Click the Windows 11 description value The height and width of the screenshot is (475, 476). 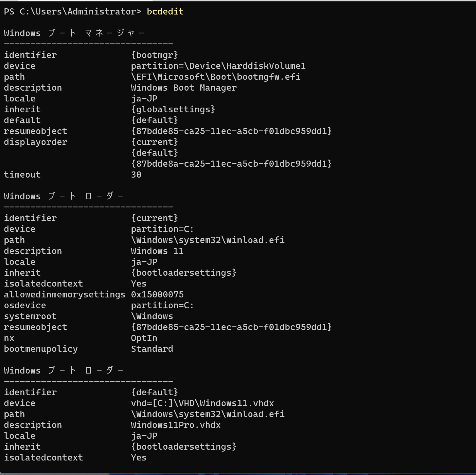(157, 251)
